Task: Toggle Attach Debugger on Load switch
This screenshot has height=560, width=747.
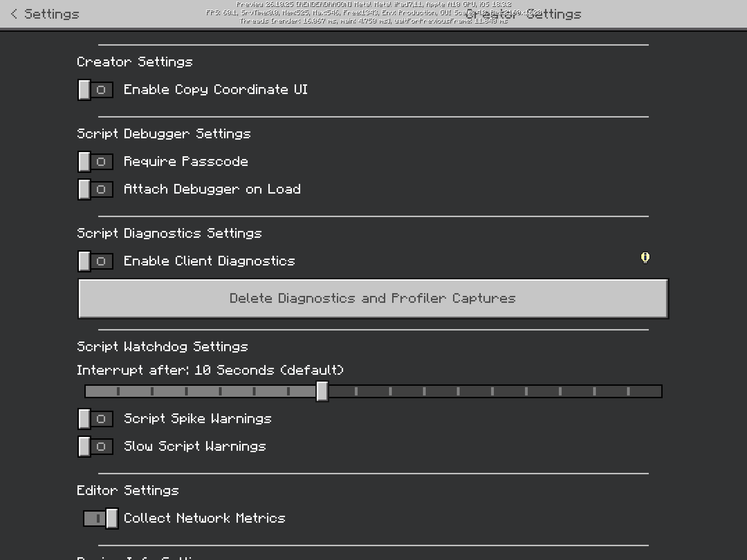Action: [95, 189]
